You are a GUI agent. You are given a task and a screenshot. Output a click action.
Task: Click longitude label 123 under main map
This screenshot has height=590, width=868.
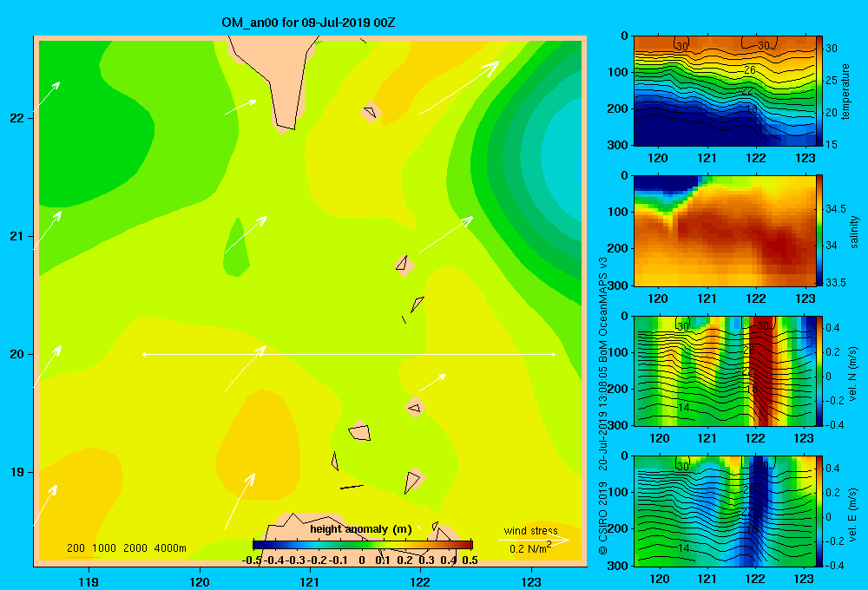531,582
